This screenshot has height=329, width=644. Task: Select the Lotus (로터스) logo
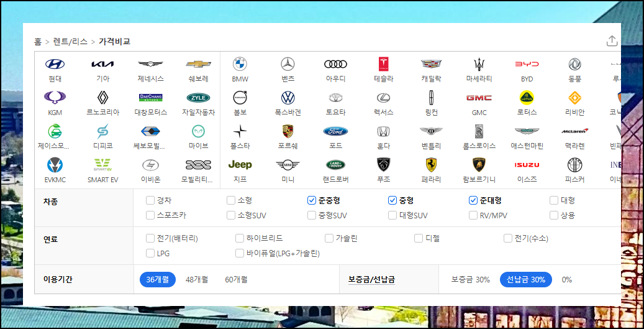click(x=527, y=98)
